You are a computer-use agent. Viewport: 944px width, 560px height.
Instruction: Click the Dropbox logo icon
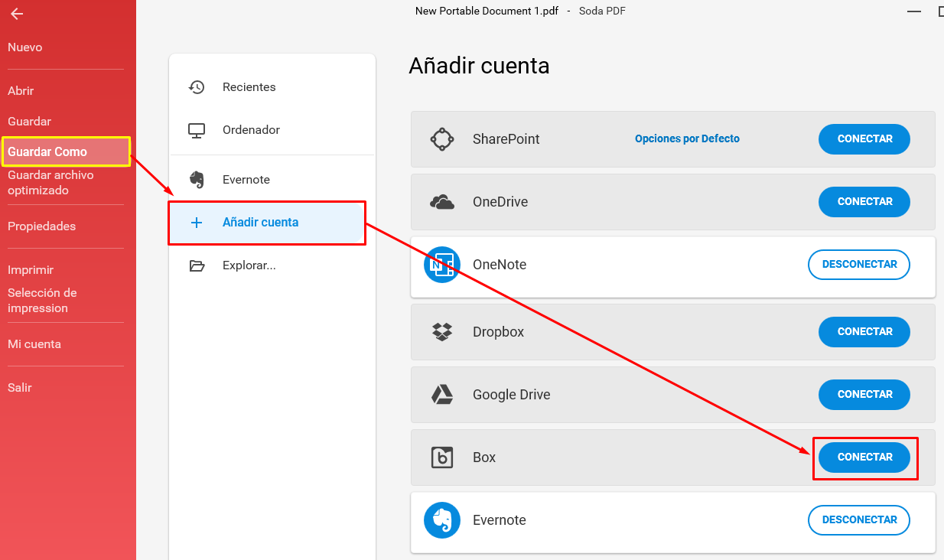442,332
